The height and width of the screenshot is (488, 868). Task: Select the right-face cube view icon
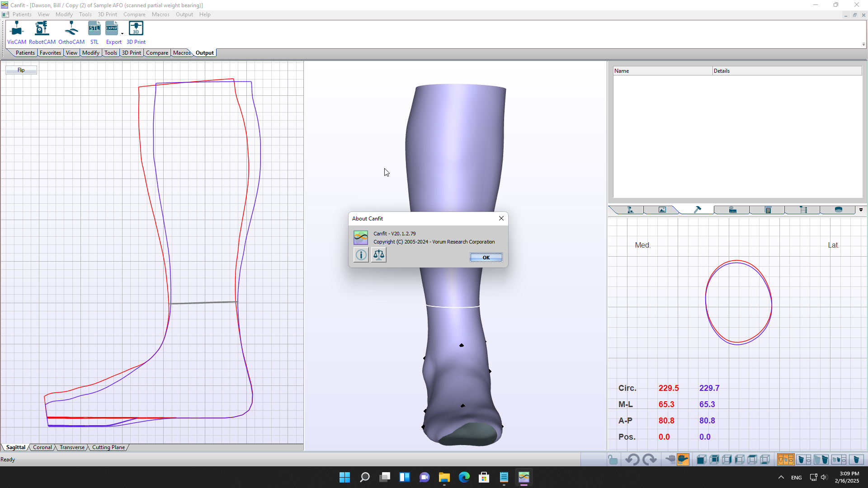pos(727,460)
